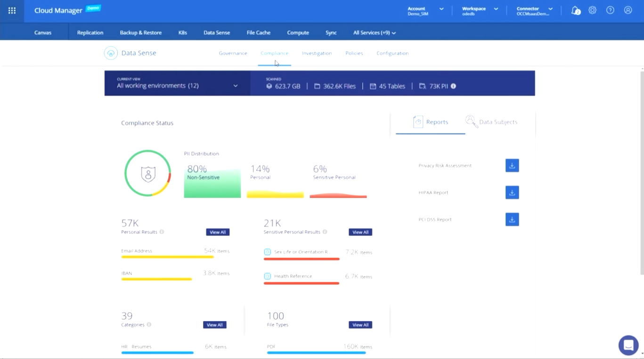This screenshot has width=644, height=359.
Task: Open the Compute service
Action: [298, 33]
